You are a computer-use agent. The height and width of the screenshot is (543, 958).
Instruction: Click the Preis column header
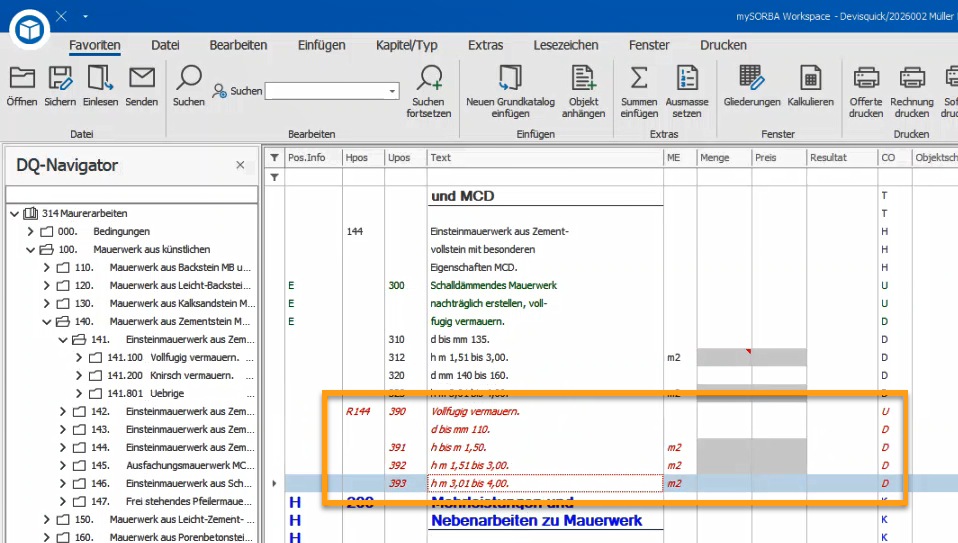779,158
